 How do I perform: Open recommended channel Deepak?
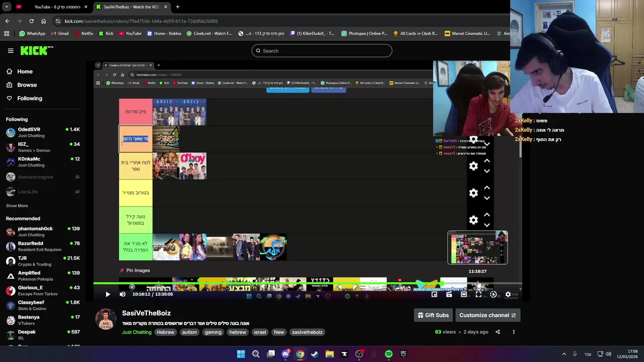tap(43, 335)
